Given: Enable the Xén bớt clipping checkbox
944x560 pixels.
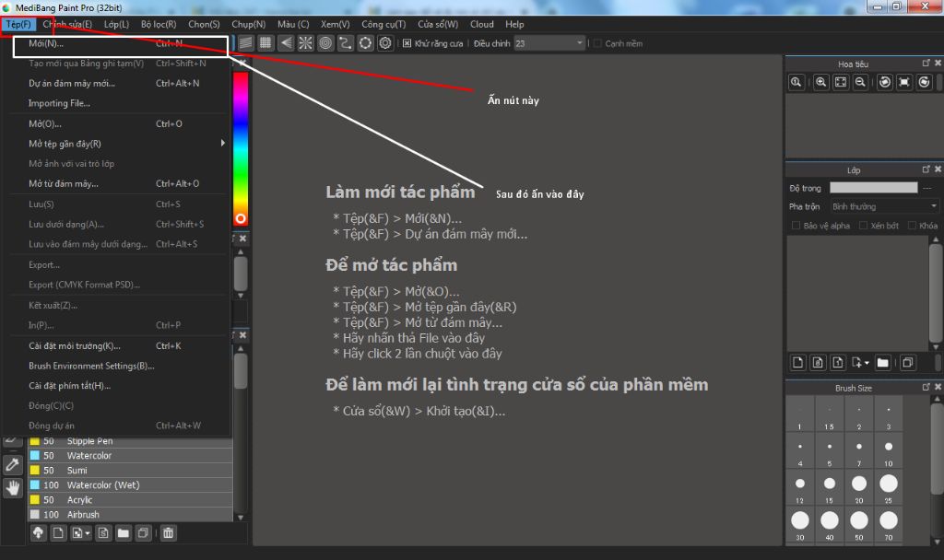Looking at the screenshot, I should pyautogui.click(x=863, y=226).
